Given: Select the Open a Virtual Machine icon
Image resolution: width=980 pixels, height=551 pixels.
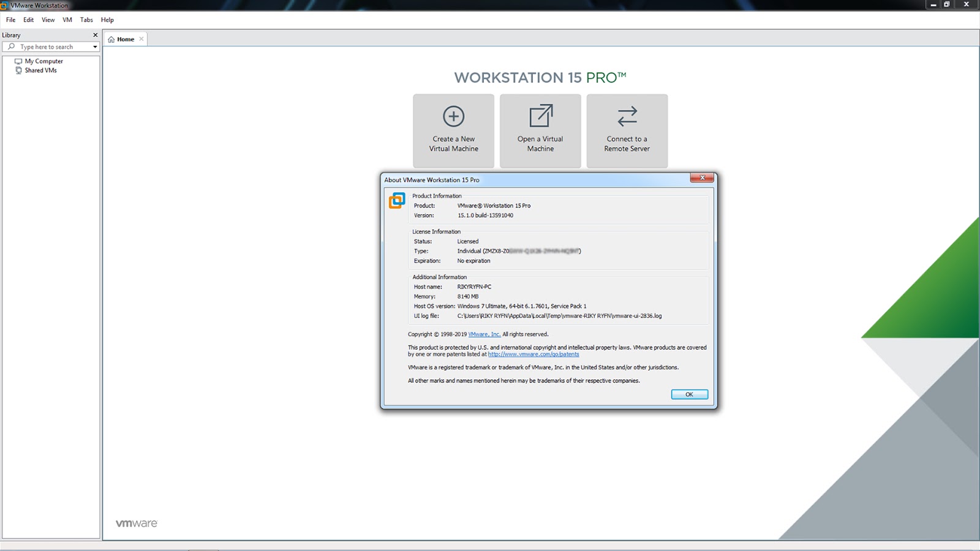Looking at the screenshot, I should [540, 116].
